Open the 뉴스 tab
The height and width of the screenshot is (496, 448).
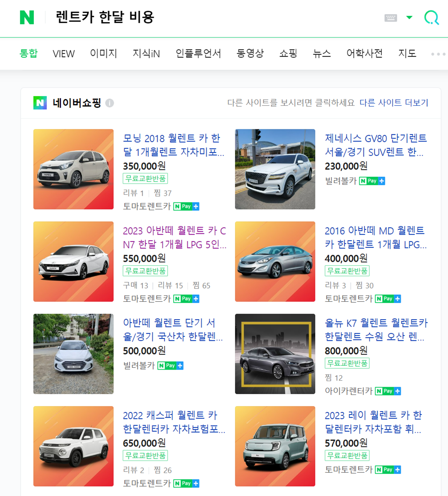click(322, 53)
